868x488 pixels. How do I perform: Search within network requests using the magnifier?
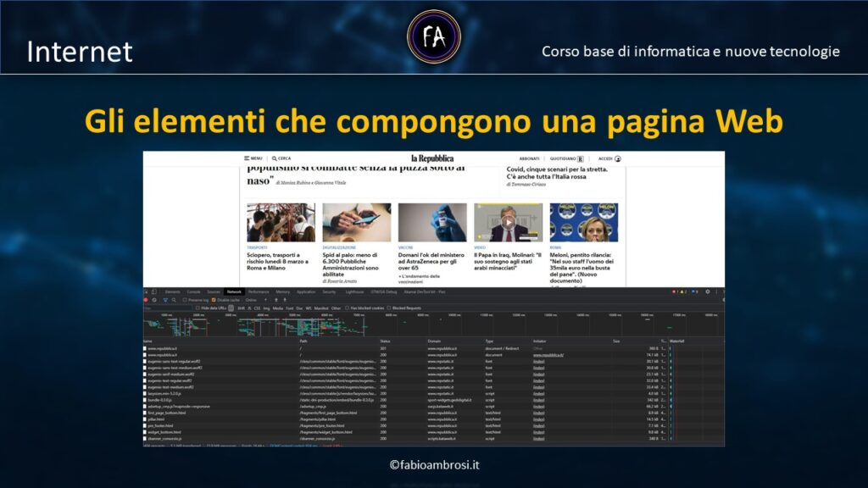[173, 302]
